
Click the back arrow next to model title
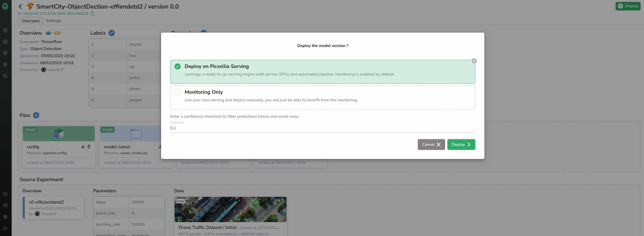pos(20,7)
